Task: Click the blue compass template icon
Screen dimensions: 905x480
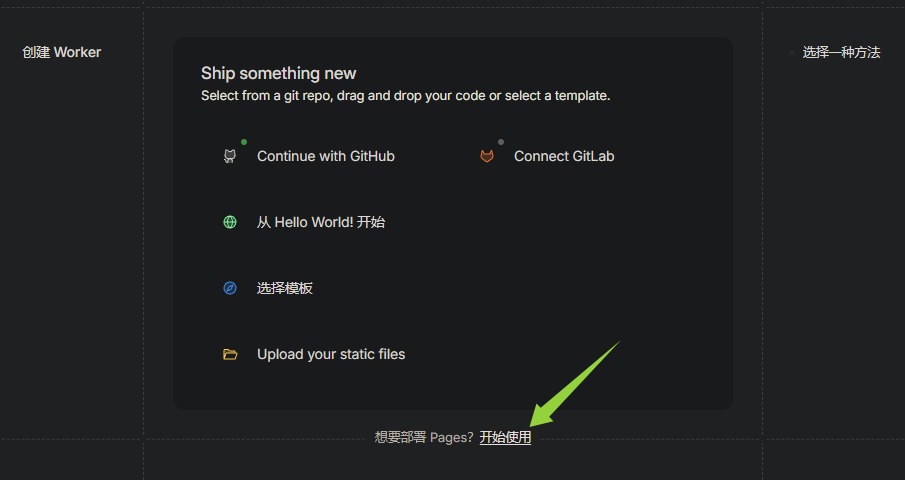Action: pyautogui.click(x=230, y=288)
